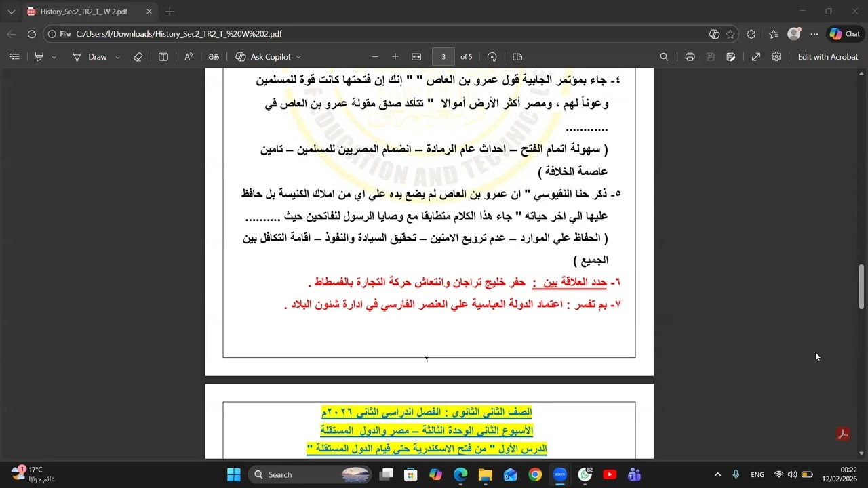Click the address bar file path
The image size is (868, 488).
tap(179, 34)
